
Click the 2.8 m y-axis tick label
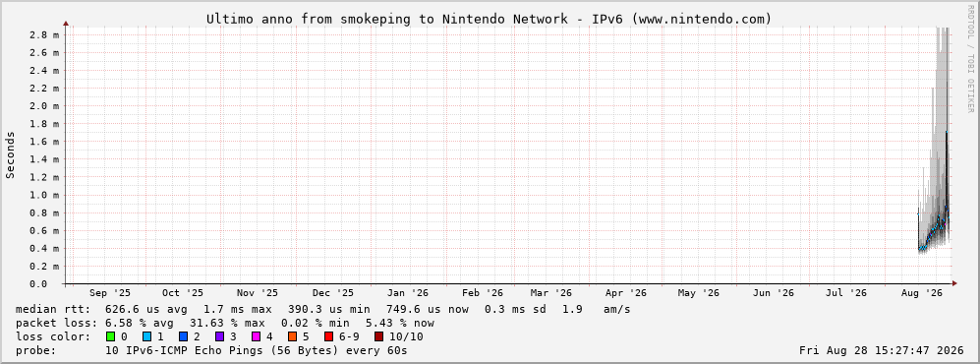[x=44, y=34]
